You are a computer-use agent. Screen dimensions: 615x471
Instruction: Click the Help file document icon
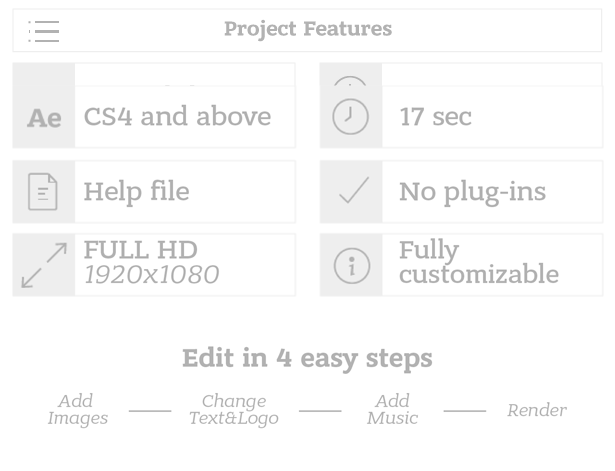pos(43,192)
